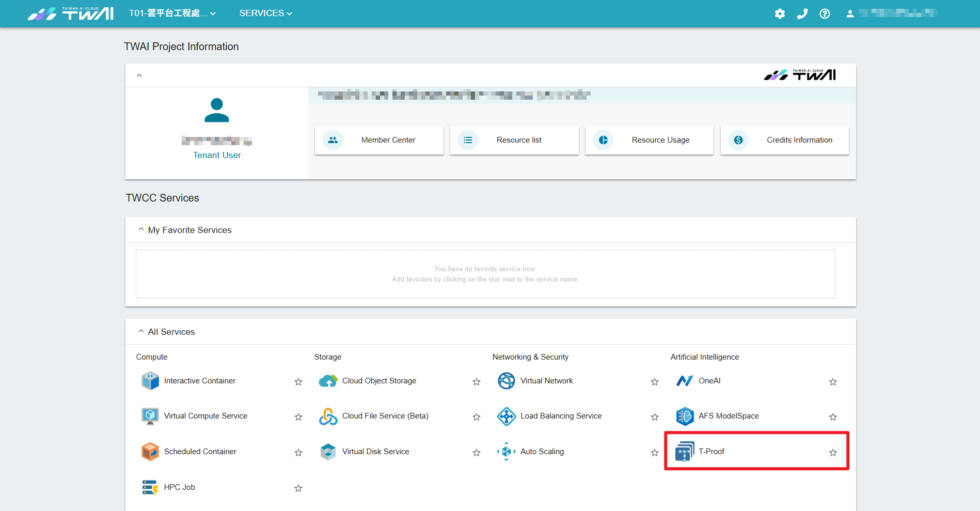
Task: Favorite T-Proof with its star
Action: tap(833, 453)
